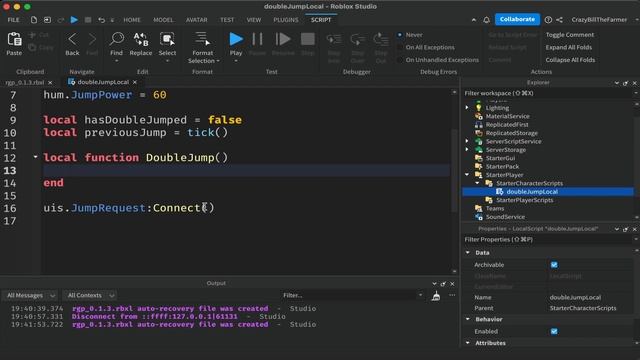Select the doubleJumpLocal script in Explorer
Viewport: 640px width, 360px height.
(x=532, y=191)
